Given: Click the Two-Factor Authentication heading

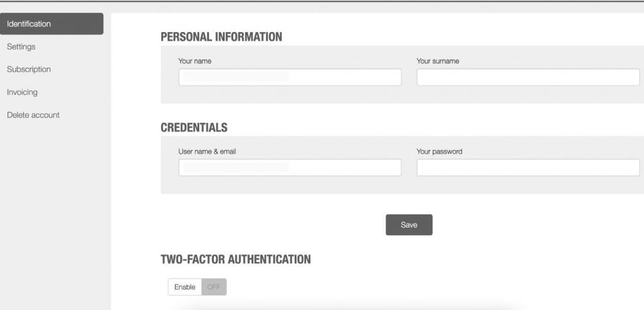Looking at the screenshot, I should [236, 260].
